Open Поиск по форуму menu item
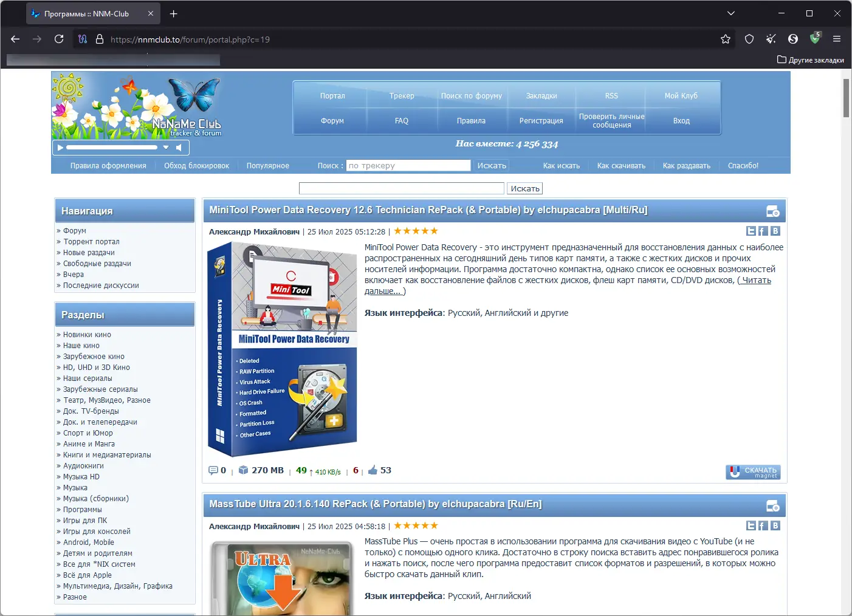The height and width of the screenshot is (616, 852). click(472, 96)
